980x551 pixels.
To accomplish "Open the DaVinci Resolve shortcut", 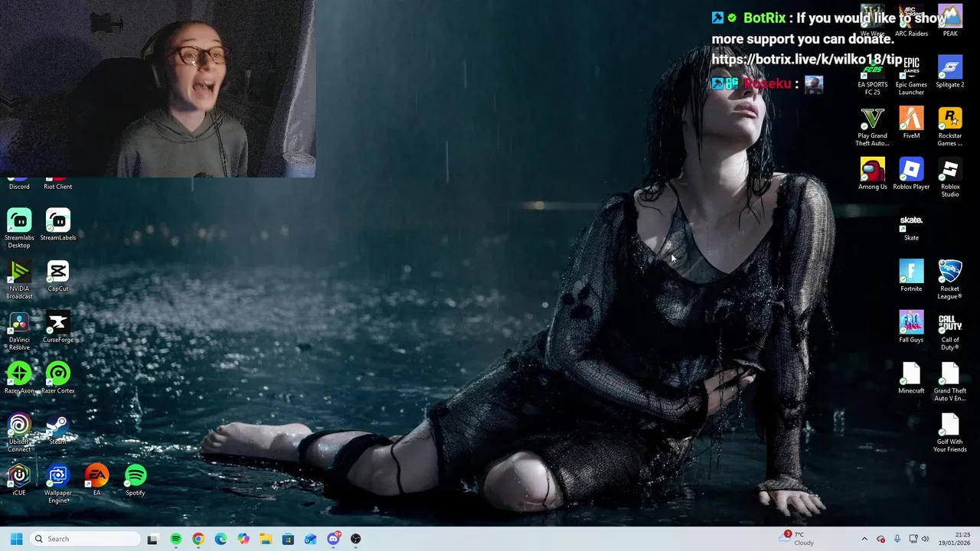I will 19,331.
